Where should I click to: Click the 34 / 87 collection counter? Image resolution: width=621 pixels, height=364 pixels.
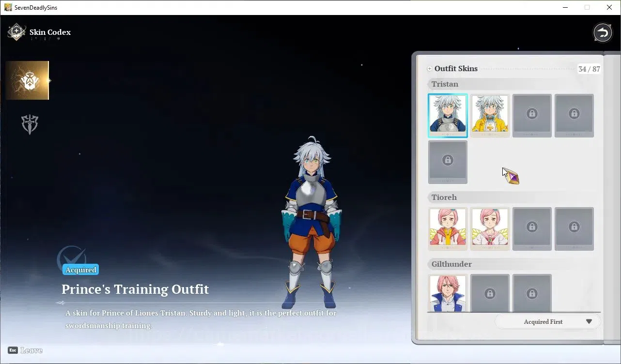coord(589,69)
